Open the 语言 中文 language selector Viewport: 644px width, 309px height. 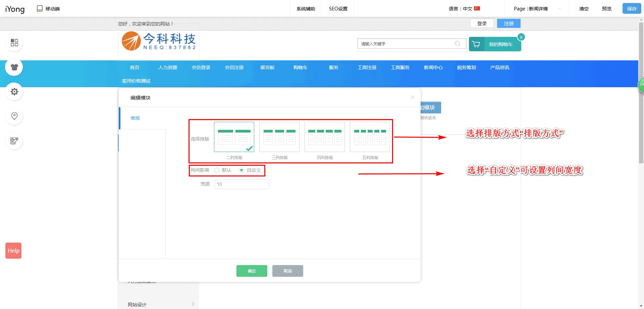pyautogui.click(x=464, y=9)
